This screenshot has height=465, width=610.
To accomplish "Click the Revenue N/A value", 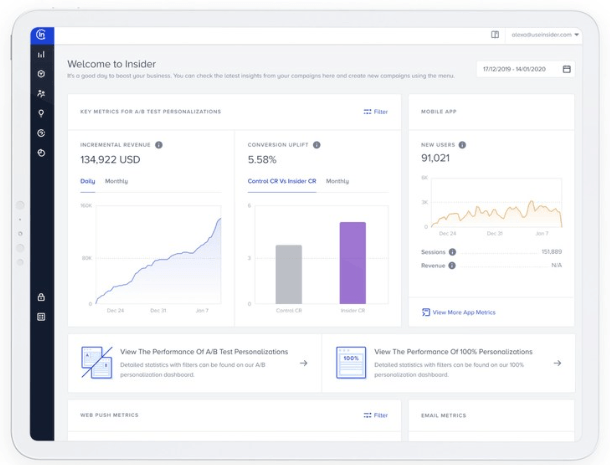I will tap(557, 265).
